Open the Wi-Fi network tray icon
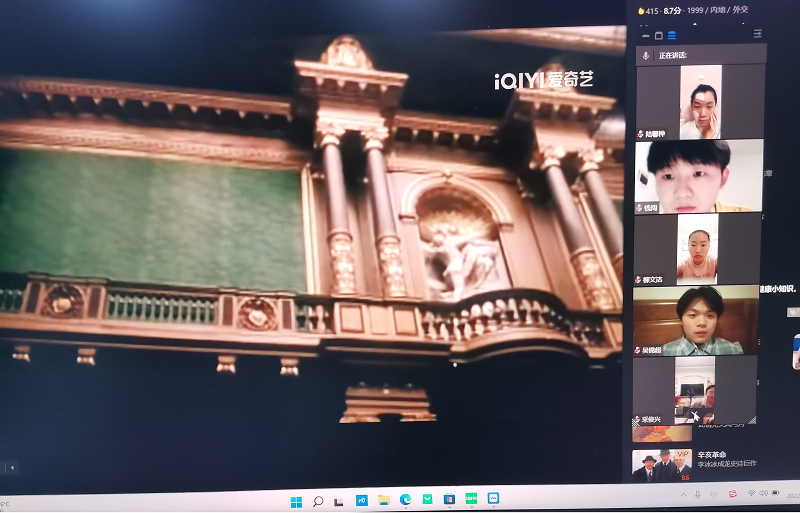Image resolution: width=800 pixels, height=513 pixels. 752,493
